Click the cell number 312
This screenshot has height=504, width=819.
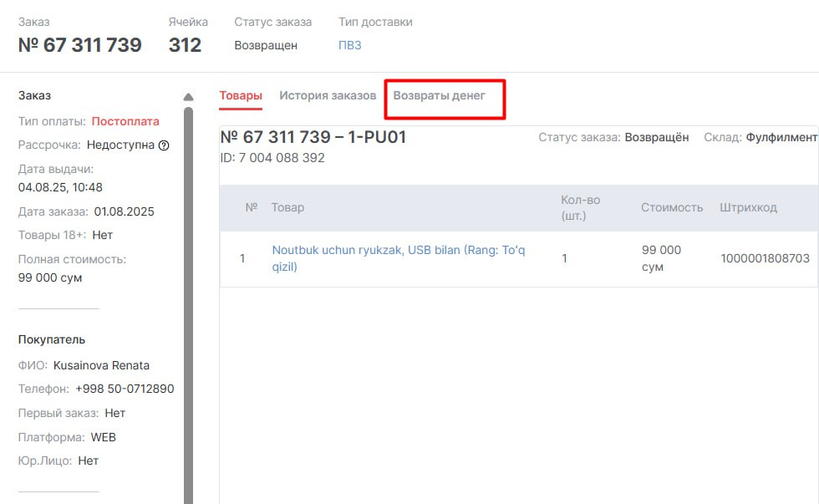click(185, 45)
